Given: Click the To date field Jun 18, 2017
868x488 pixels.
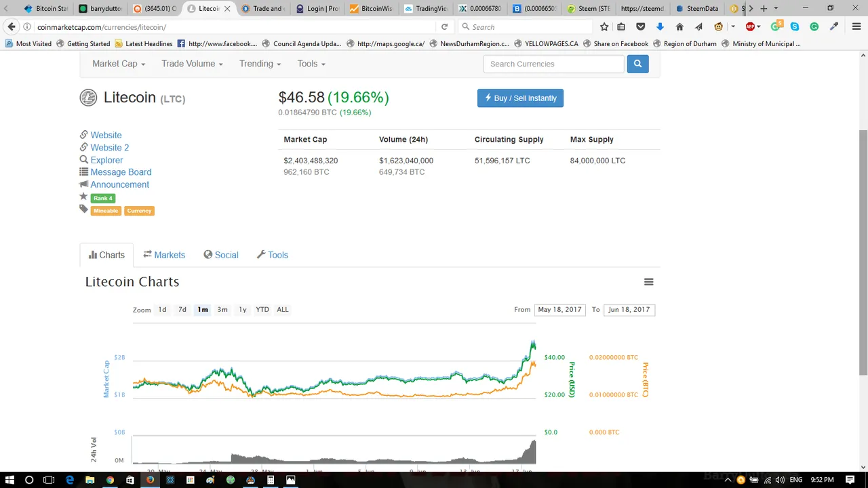Looking at the screenshot, I should pos(629,310).
